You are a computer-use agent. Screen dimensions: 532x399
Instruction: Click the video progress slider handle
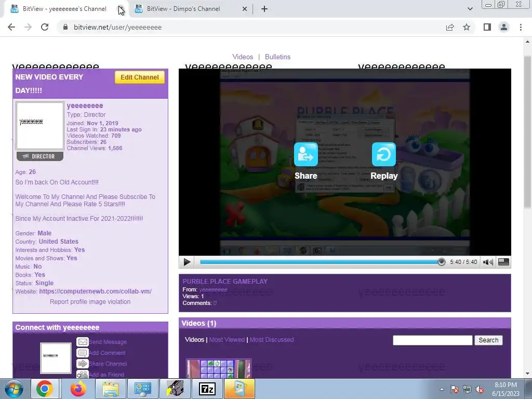[x=441, y=262]
